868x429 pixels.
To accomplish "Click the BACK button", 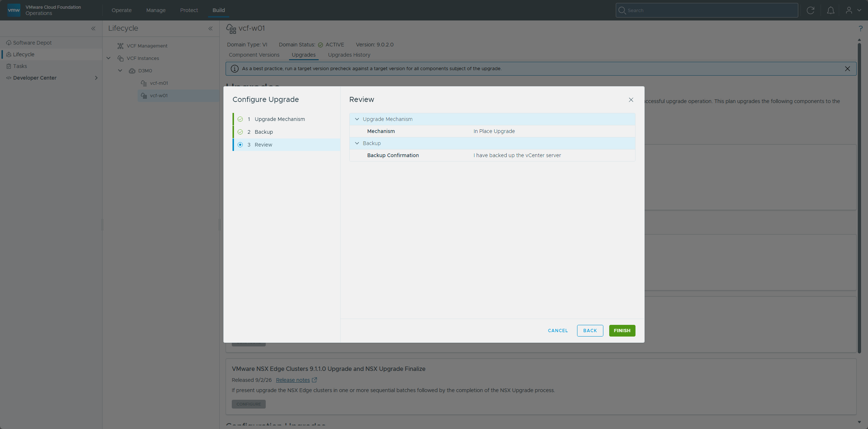I will pyautogui.click(x=590, y=331).
